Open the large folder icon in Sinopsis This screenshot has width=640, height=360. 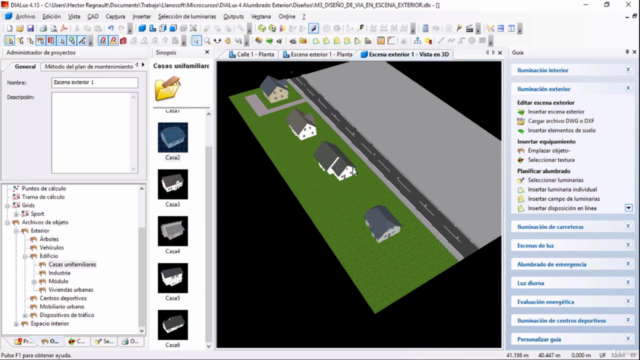pyautogui.click(x=168, y=88)
